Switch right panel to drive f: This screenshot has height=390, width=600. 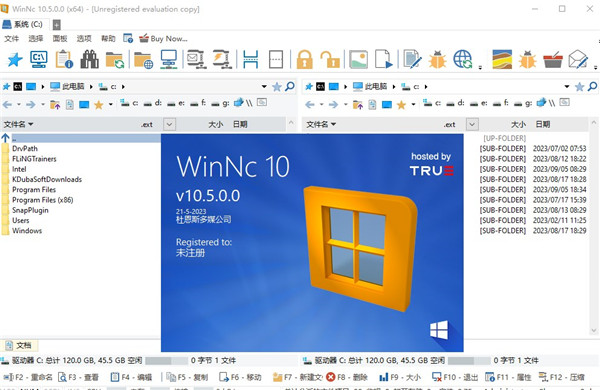(502, 103)
